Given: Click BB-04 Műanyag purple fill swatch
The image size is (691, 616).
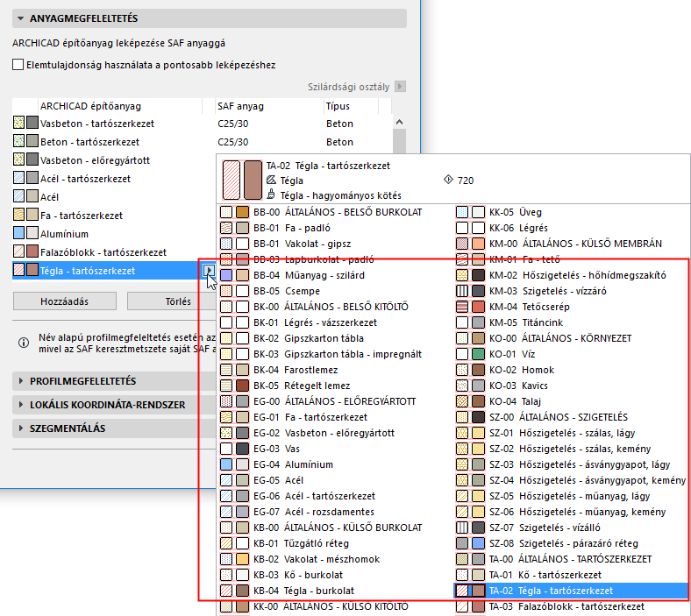Looking at the screenshot, I should [x=226, y=275].
